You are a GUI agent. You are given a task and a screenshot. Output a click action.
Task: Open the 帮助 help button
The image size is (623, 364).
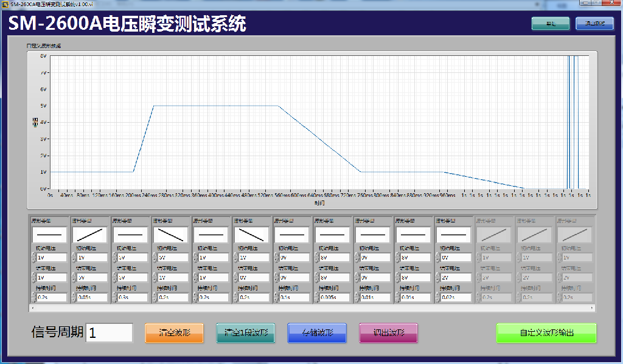tap(550, 24)
